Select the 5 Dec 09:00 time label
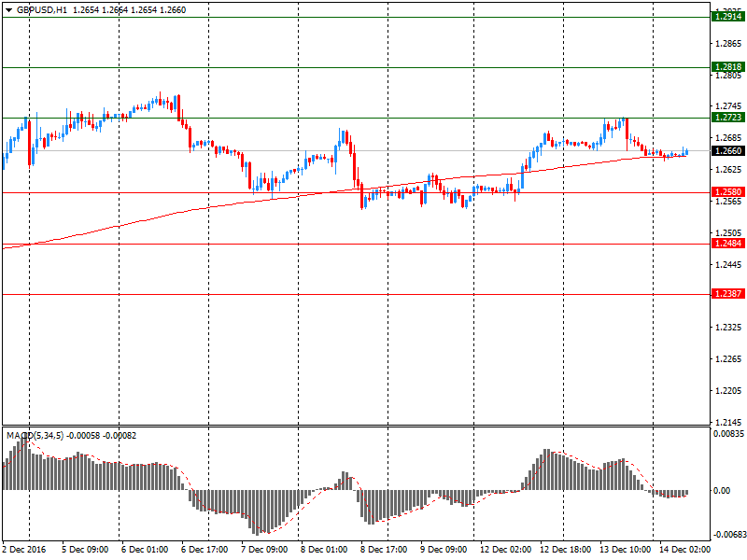 85,550
